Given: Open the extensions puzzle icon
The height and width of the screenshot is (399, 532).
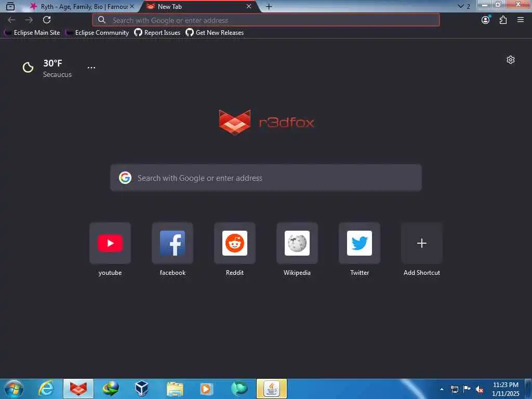Looking at the screenshot, I should (503, 20).
